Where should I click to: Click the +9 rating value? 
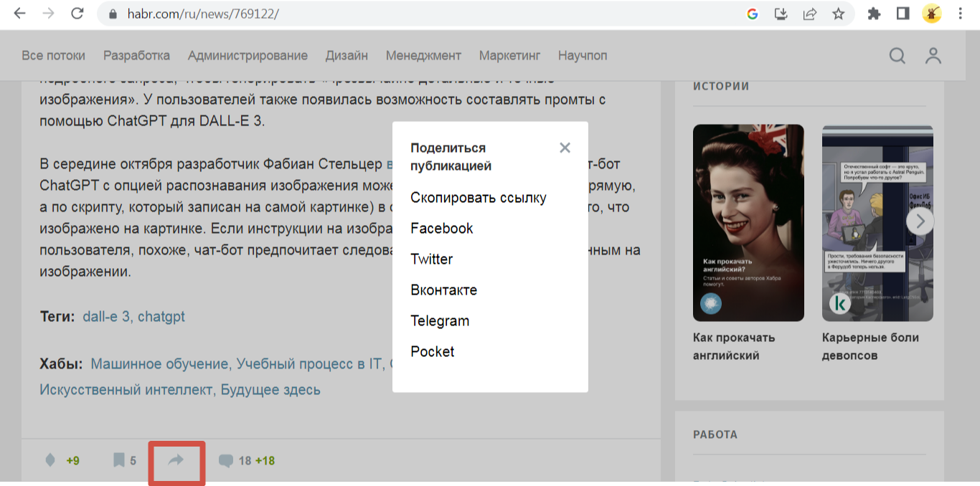pos(72,461)
